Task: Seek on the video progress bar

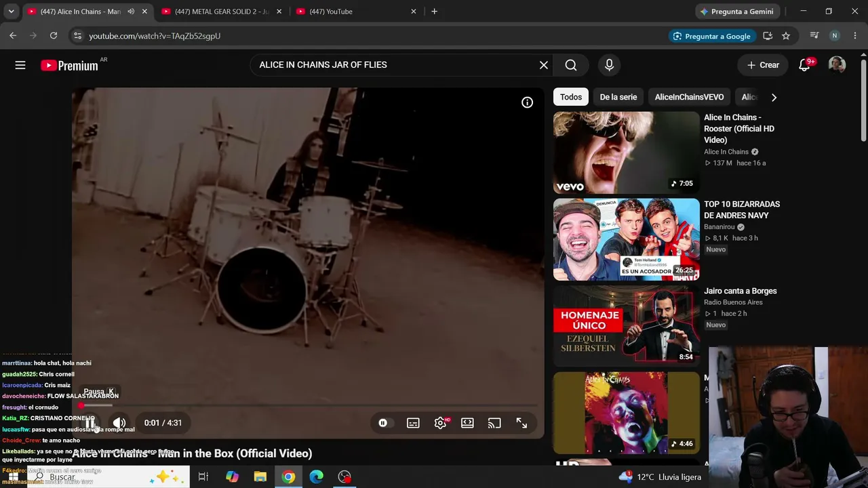Action: 309,405
